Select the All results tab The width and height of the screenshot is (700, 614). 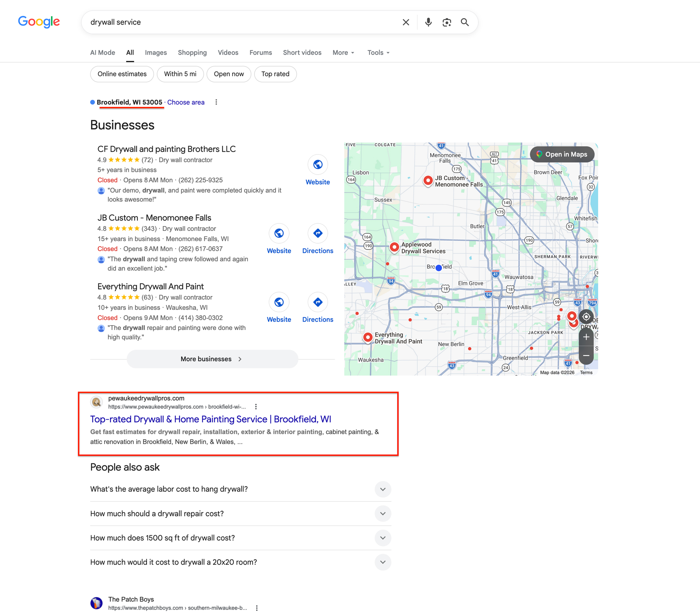tap(130, 53)
